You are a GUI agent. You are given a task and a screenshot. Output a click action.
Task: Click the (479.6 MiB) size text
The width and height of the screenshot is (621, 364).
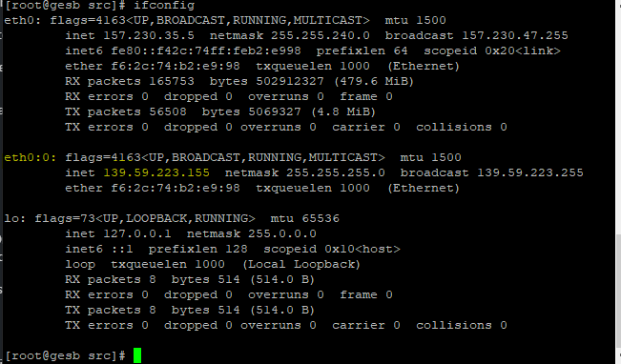[x=374, y=81]
